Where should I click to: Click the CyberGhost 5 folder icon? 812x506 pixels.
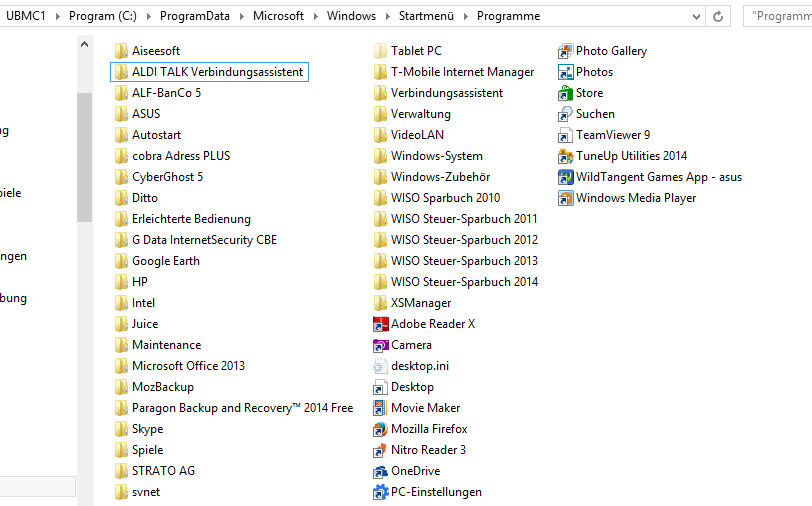(121, 177)
